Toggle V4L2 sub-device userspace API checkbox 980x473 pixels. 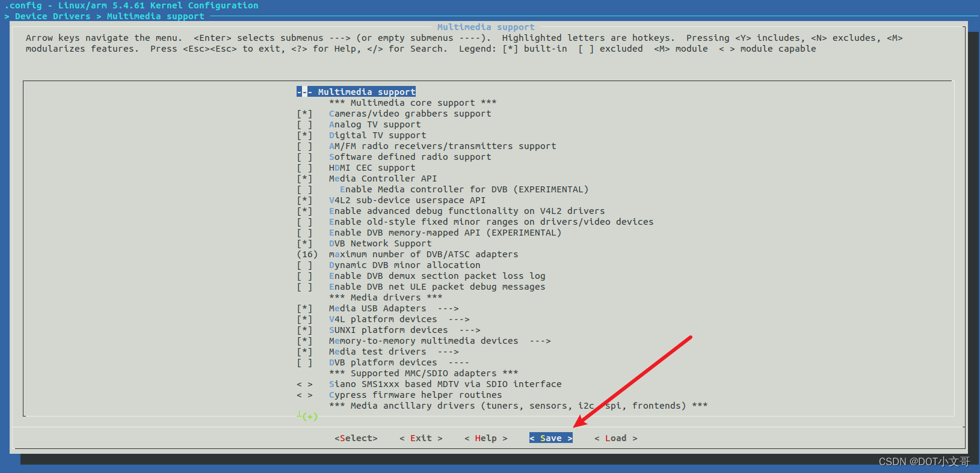(304, 200)
